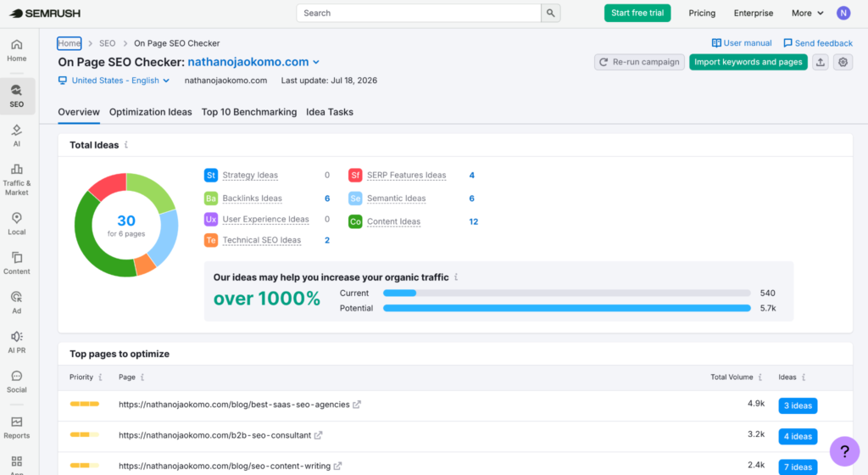Open campaign settings gear icon

click(843, 62)
